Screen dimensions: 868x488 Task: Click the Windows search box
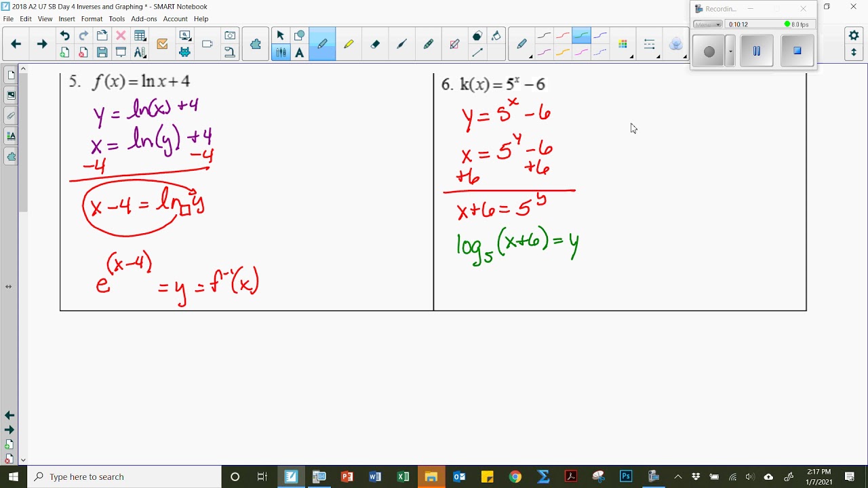point(124,476)
